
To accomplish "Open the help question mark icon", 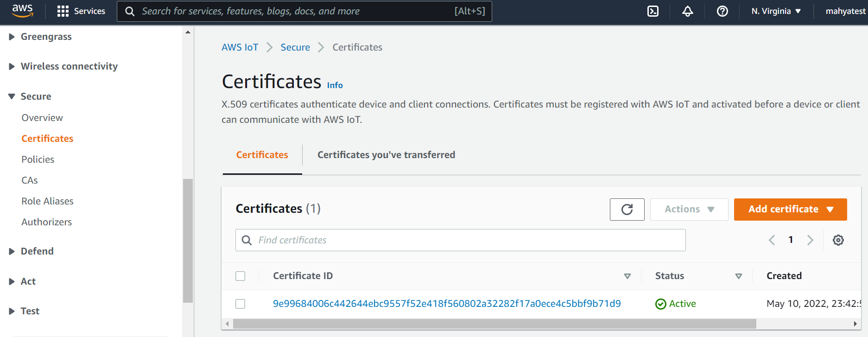I will [722, 11].
